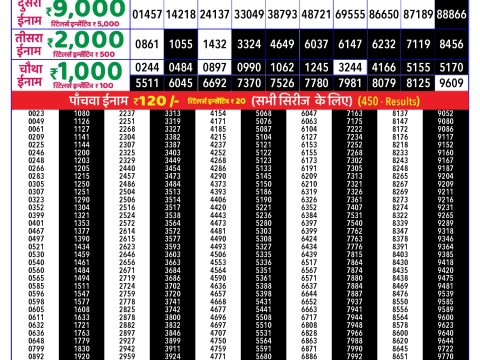Click the number "1062"
Viewport: 480px width, 360px height.
tap(282, 68)
